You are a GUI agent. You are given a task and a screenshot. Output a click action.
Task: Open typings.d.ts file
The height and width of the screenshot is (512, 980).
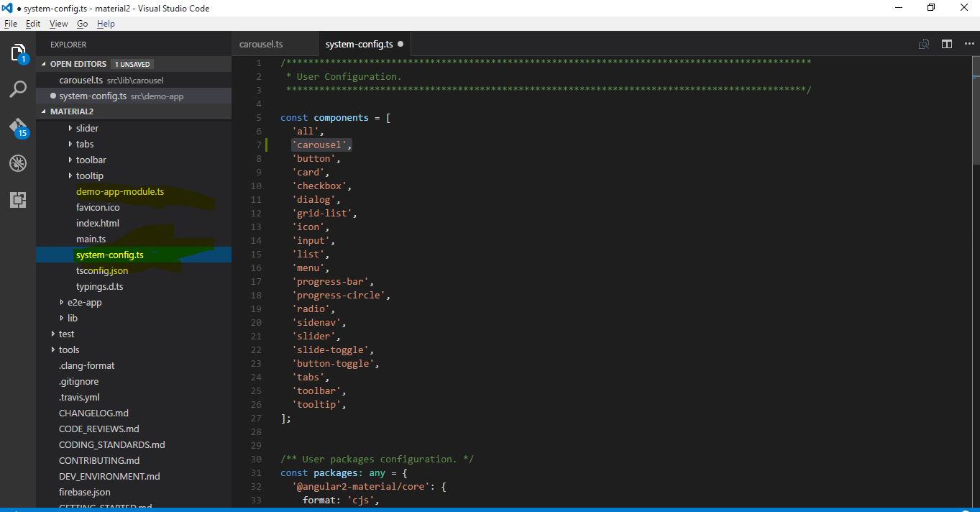(x=99, y=286)
